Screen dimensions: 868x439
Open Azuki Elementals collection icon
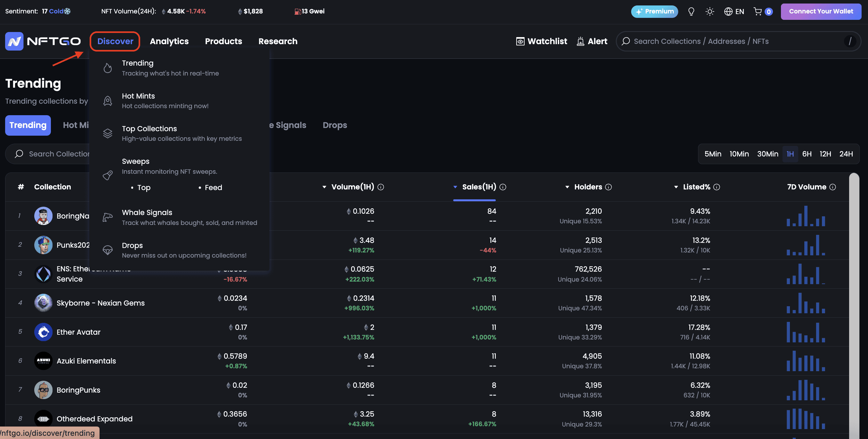coord(43,361)
